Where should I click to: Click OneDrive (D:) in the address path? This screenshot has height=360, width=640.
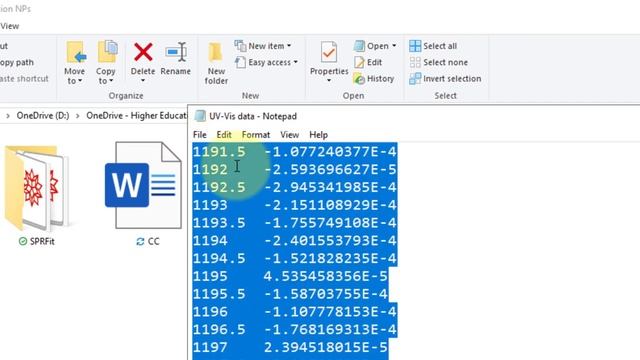pyautogui.click(x=43, y=116)
